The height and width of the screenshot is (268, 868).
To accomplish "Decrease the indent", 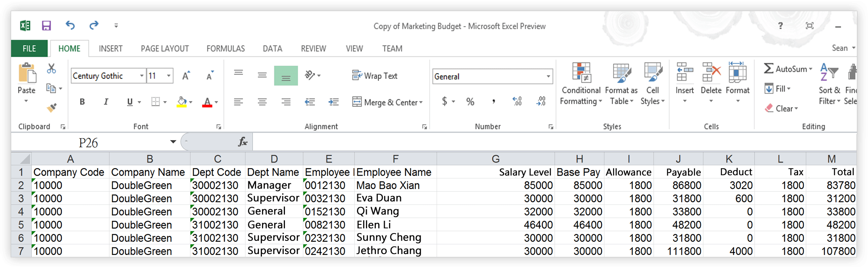I will [310, 102].
